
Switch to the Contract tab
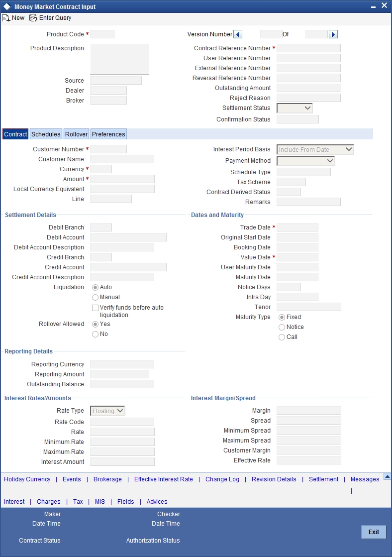pyautogui.click(x=15, y=134)
